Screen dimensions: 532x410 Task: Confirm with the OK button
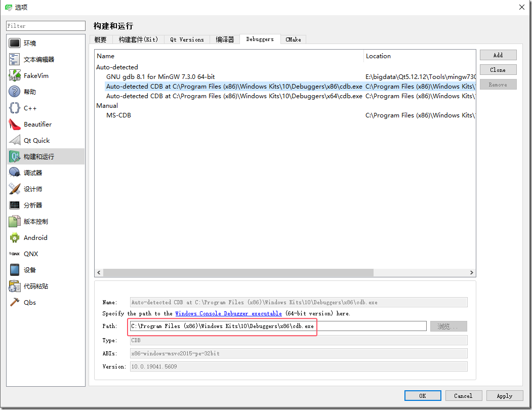pyautogui.click(x=423, y=396)
